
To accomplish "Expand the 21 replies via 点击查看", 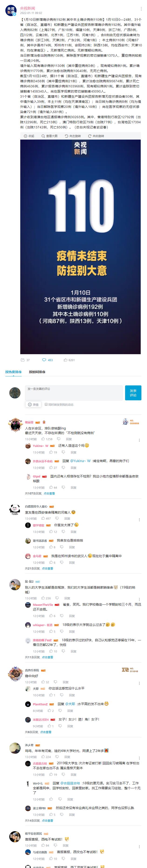I will (48, 568).
